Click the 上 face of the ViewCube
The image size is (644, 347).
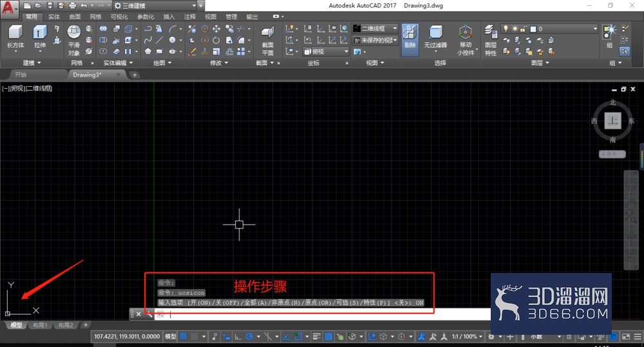point(612,120)
